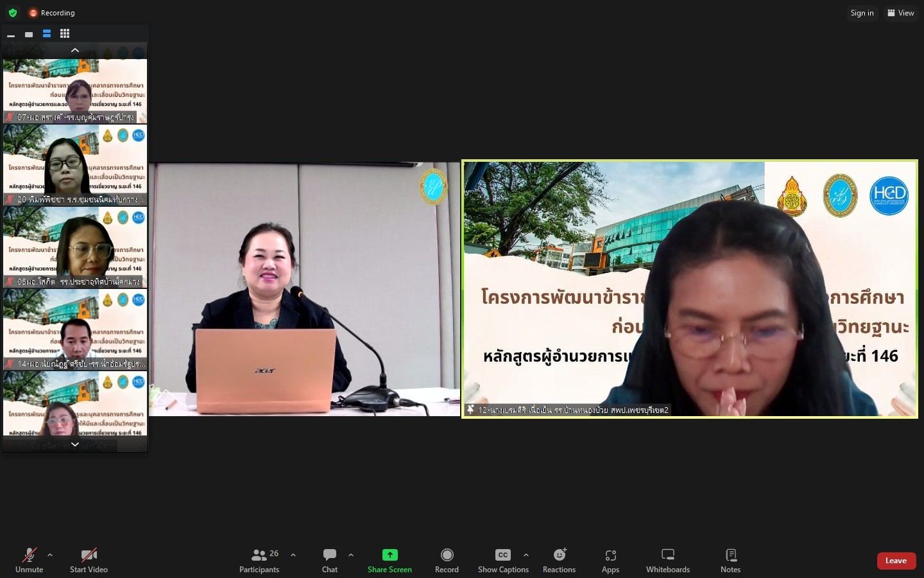Open the View layout menu

click(901, 13)
